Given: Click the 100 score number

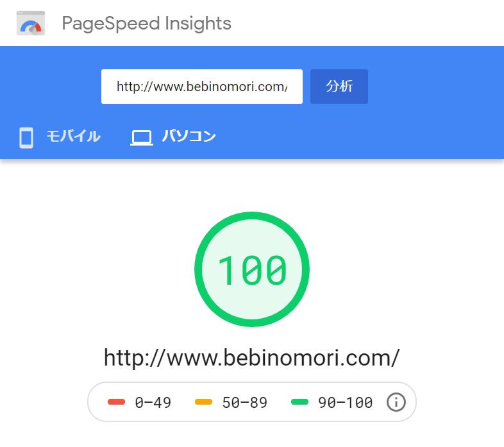Looking at the screenshot, I should pos(252,270).
